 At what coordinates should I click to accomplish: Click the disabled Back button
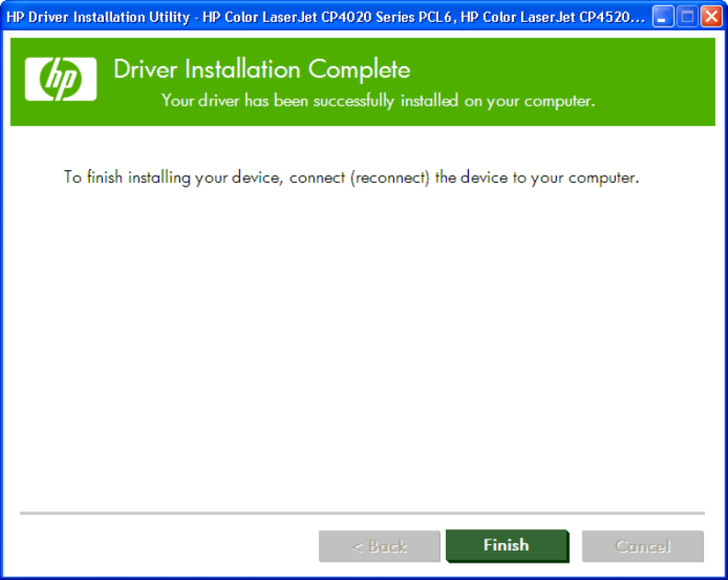click(380, 546)
